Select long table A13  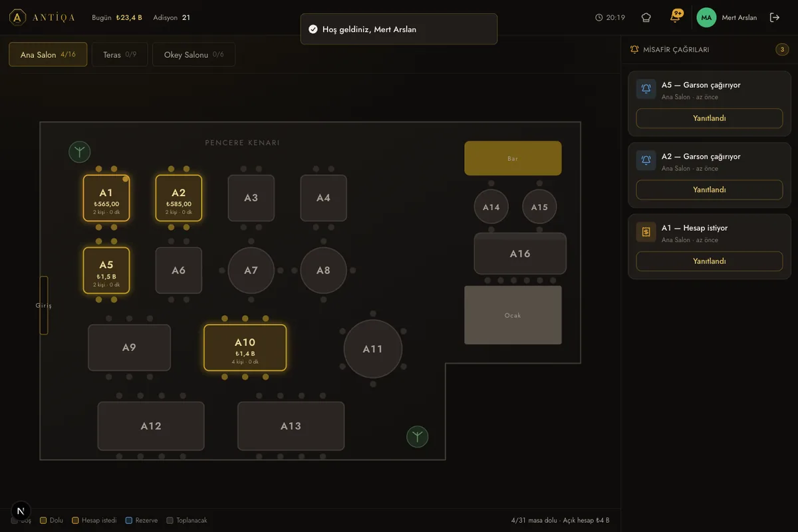[291, 426]
